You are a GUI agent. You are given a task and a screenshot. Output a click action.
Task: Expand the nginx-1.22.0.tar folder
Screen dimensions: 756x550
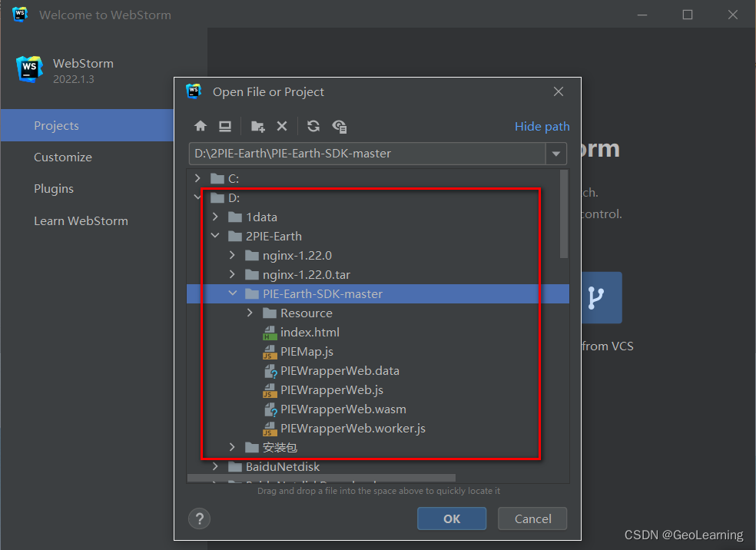232,274
